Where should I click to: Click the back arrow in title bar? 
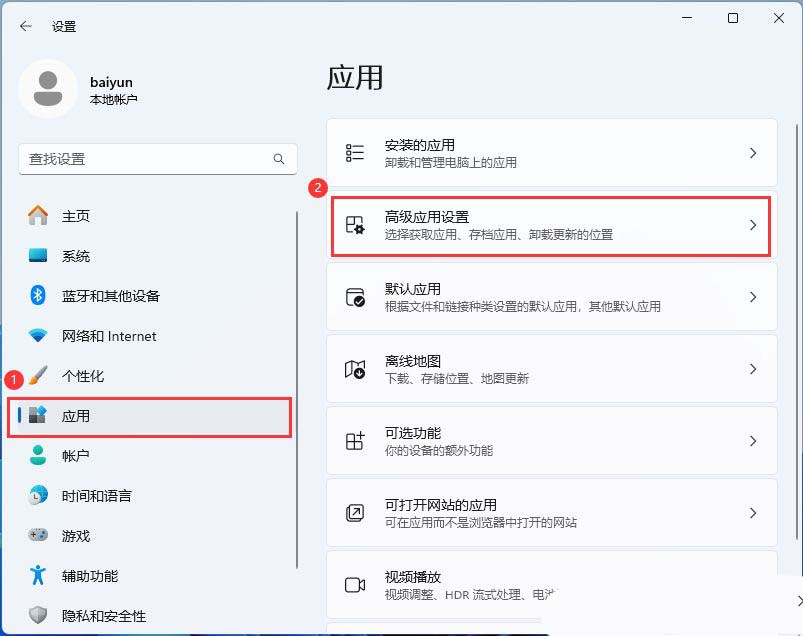(x=26, y=26)
